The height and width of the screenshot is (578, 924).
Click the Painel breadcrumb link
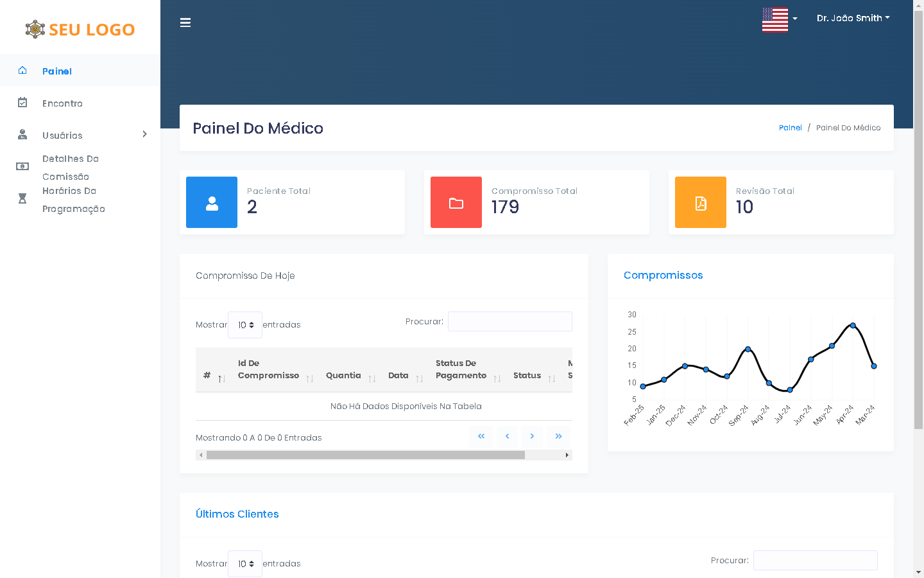pyautogui.click(x=790, y=128)
